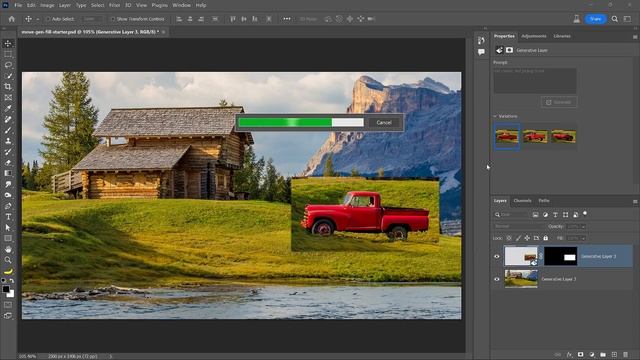The height and width of the screenshot is (360, 640).
Task: Hide the bottom landscape generative layer
Action: click(497, 279)
